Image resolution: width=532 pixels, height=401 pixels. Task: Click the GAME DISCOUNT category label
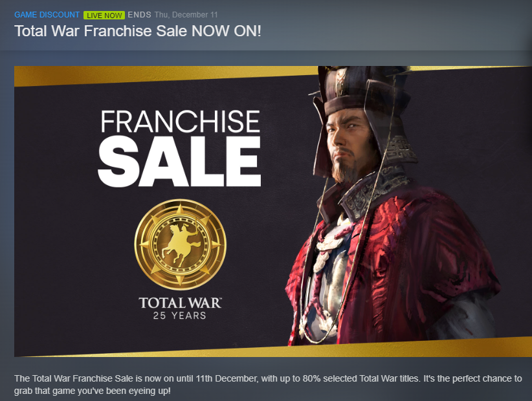tap(47, 15)
